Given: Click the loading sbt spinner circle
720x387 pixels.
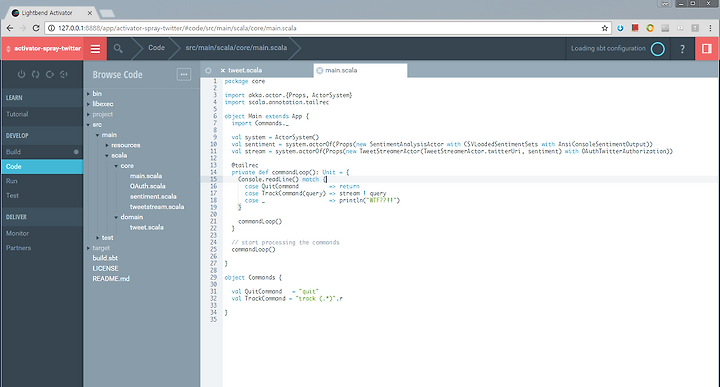Looking at the screenshot, I should (x=658, y=49).
